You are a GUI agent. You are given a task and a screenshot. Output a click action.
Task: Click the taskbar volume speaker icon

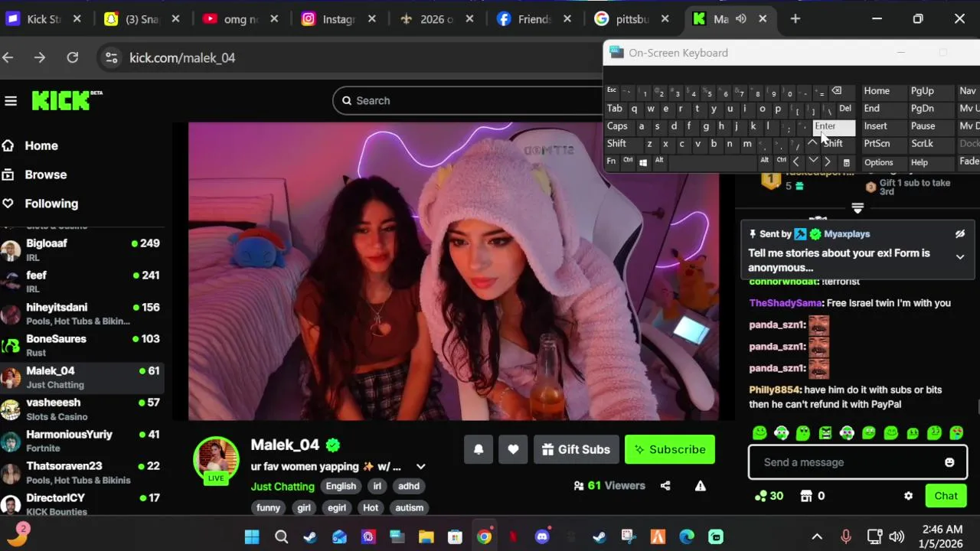[897, 536]
